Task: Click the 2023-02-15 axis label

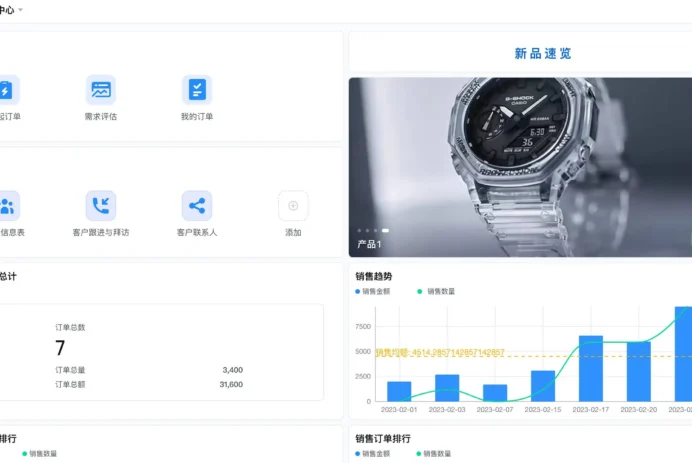Action: 543,410
